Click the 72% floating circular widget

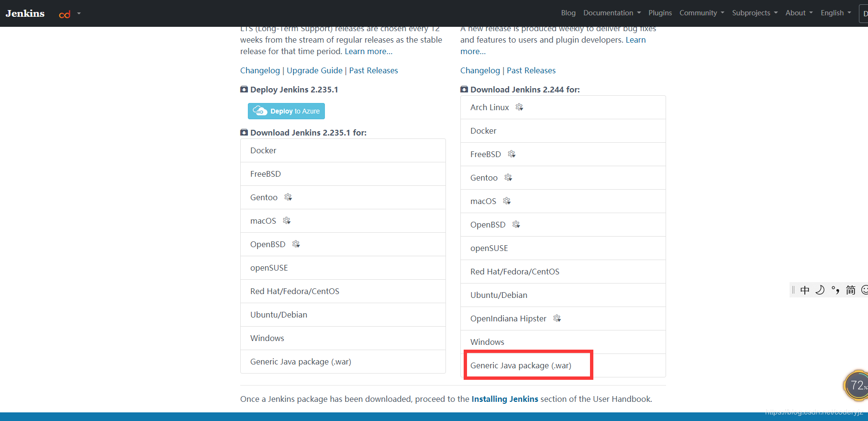tap(857, 385)
